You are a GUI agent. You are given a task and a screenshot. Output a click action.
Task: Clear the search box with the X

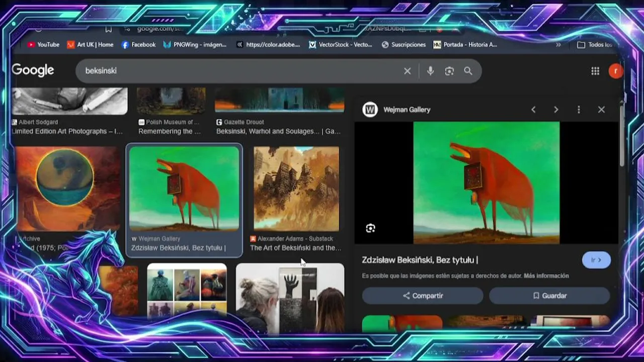point(408,71)
